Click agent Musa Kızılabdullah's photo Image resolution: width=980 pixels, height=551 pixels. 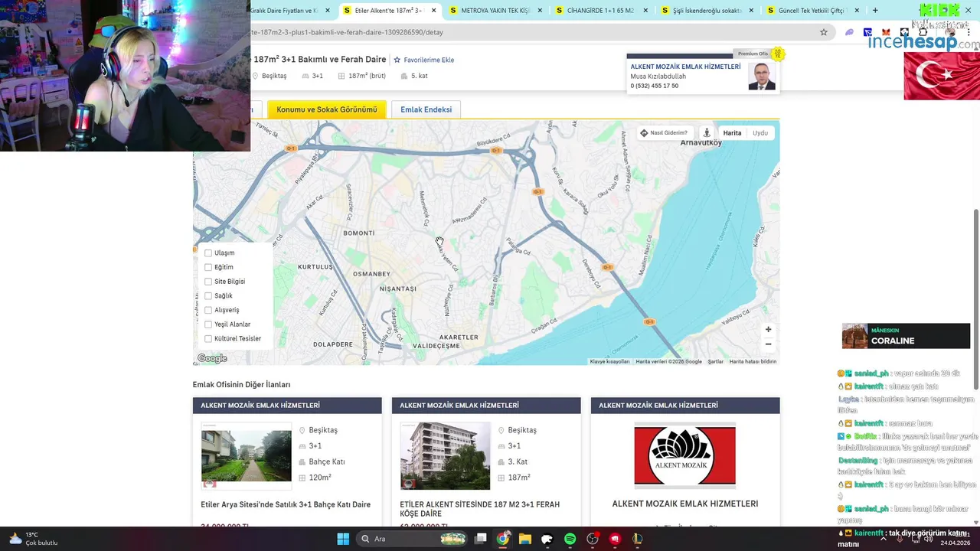tap(762, 77)
